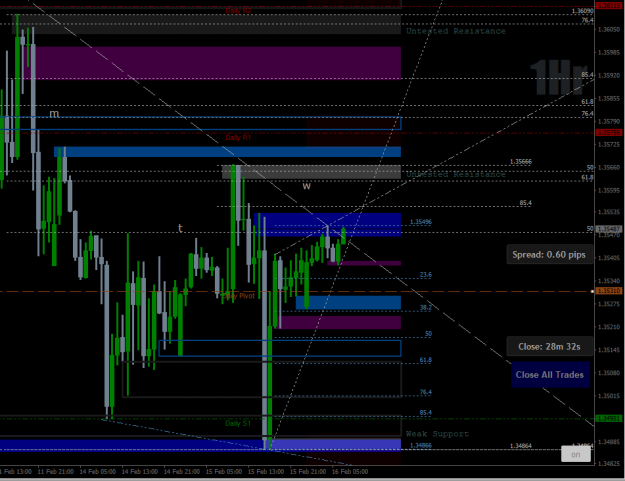Click the Spread: 0.60 pips panel
The width and height of the screenshot is (625, 481).
click(549, 254)
